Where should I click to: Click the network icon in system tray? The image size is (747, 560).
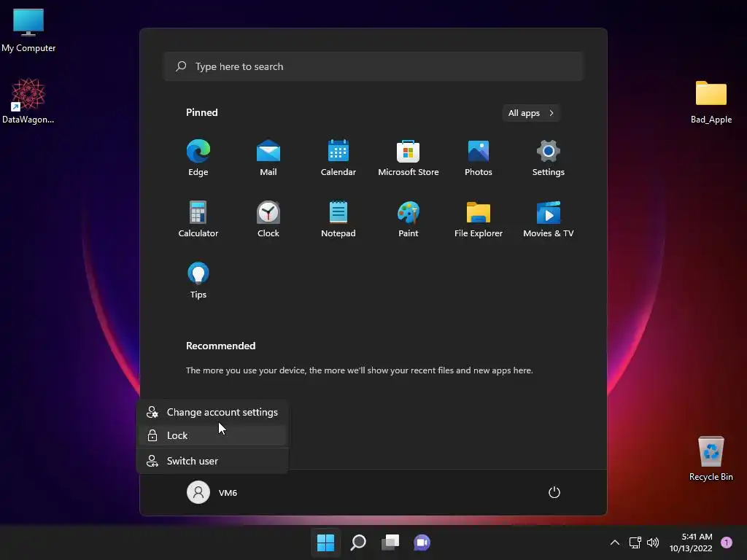pos(635,542)
